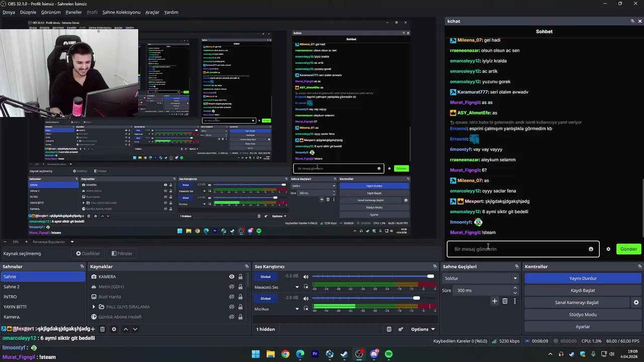This screenshot has width=644, height=362.
Task: Open advanced audio properties gears icon
Action: [x=400, y=329]
